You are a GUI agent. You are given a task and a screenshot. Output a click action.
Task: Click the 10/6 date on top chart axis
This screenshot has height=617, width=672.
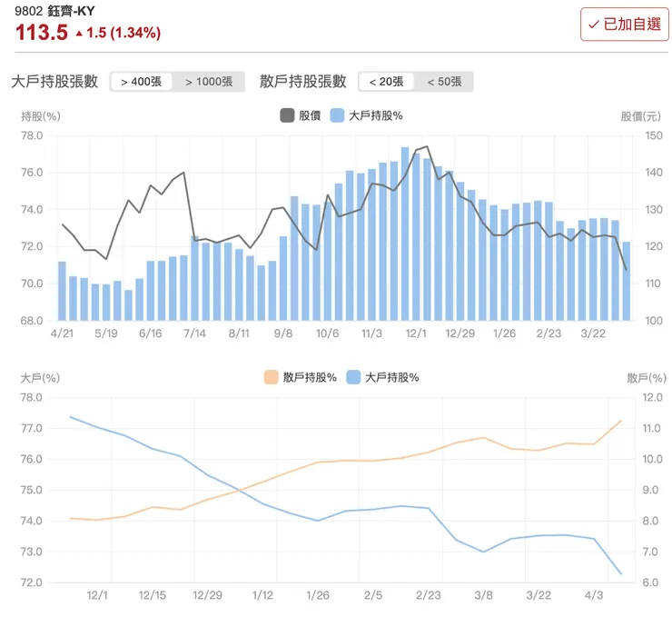pos(328,333)
